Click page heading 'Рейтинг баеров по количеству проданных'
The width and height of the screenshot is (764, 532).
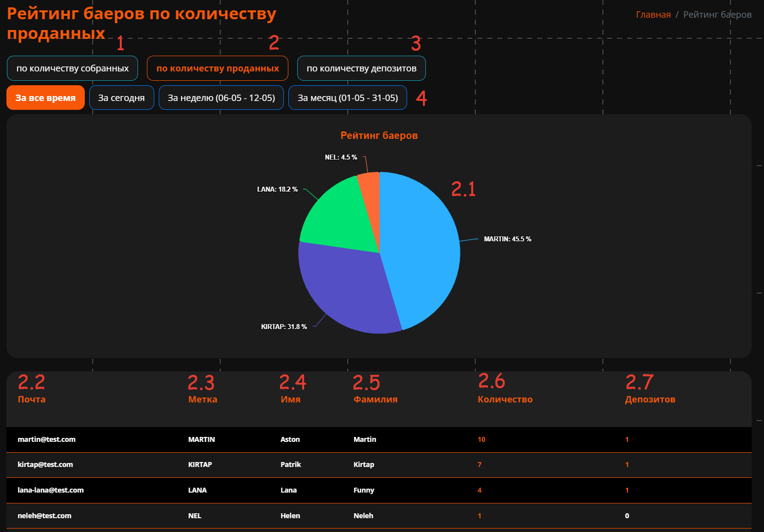coord(141,23)
